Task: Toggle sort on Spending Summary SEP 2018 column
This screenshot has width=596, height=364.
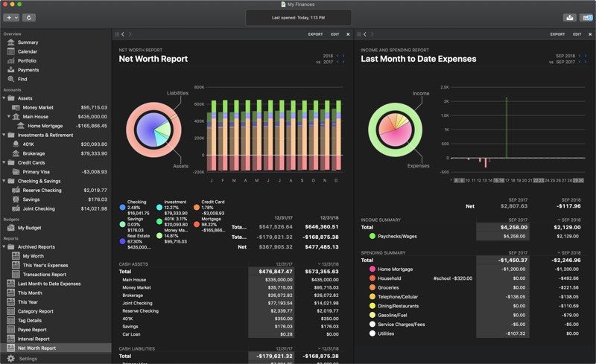Action: tap(569, 252)
